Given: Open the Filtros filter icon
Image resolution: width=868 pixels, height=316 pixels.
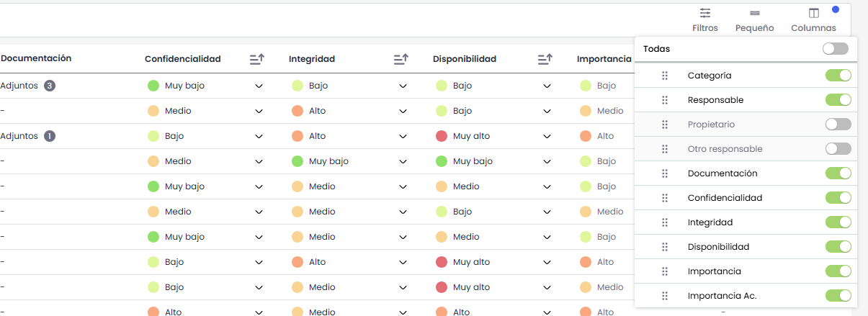Looking at the screenshot, I should coord(704,13).
